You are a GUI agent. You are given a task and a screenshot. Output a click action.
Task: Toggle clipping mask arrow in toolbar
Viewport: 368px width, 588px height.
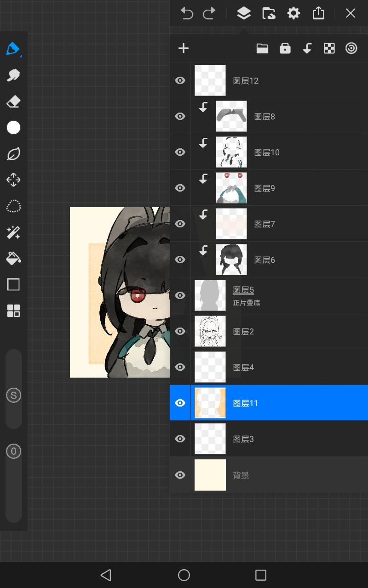tap(307, 48)
